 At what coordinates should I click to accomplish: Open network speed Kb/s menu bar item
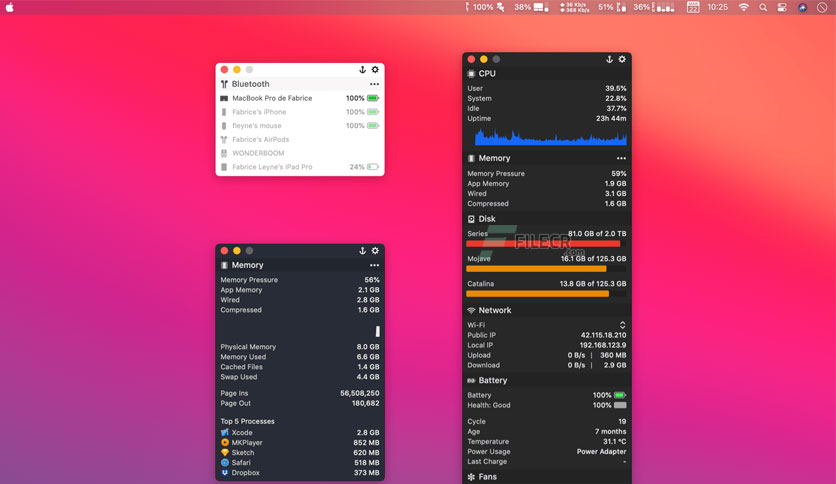575,7
